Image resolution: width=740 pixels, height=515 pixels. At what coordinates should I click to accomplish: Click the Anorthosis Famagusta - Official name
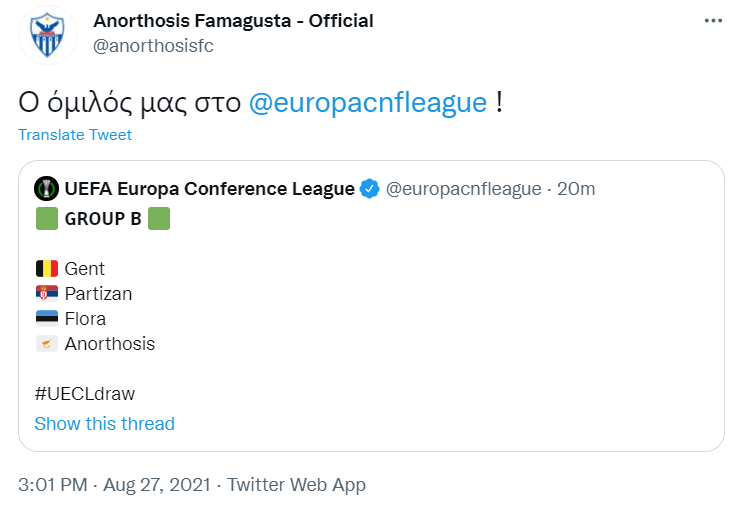click(233, 21)
